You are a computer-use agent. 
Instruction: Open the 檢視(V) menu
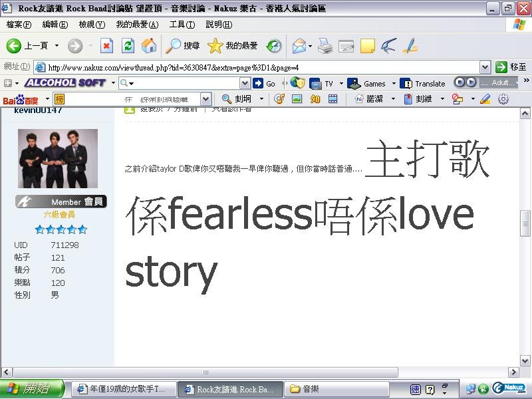click(92, 25)
